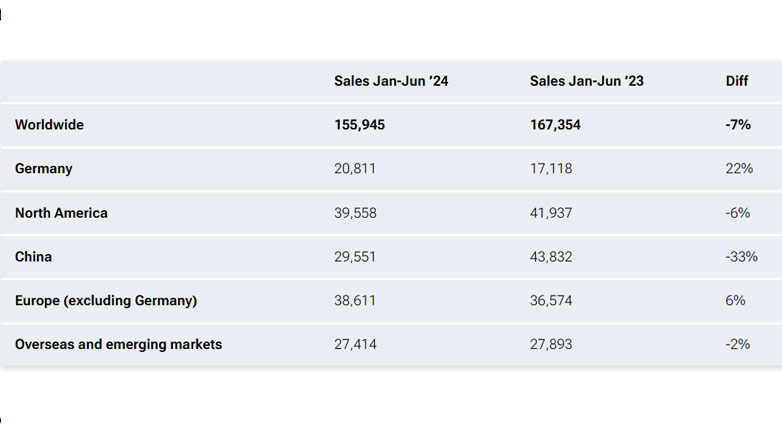782x440 pixels.
Task: Select Europe's 6% difference cell
Action: click(736, 301)
